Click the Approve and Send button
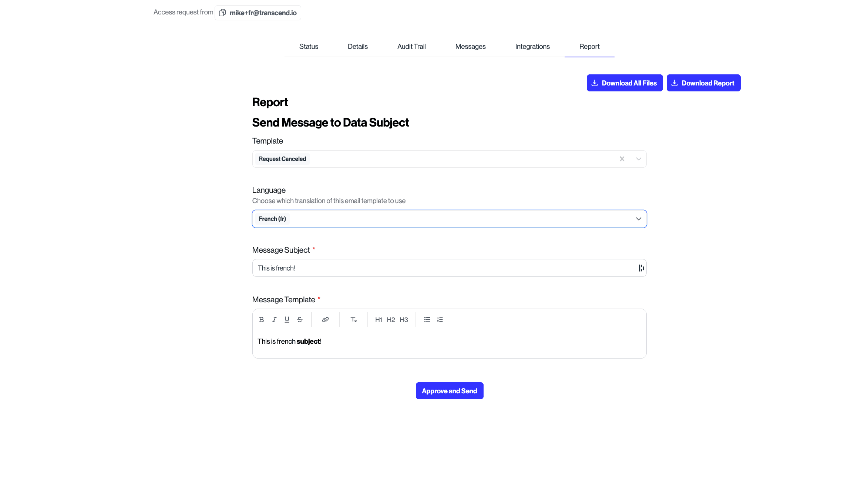 coord(449,391)
